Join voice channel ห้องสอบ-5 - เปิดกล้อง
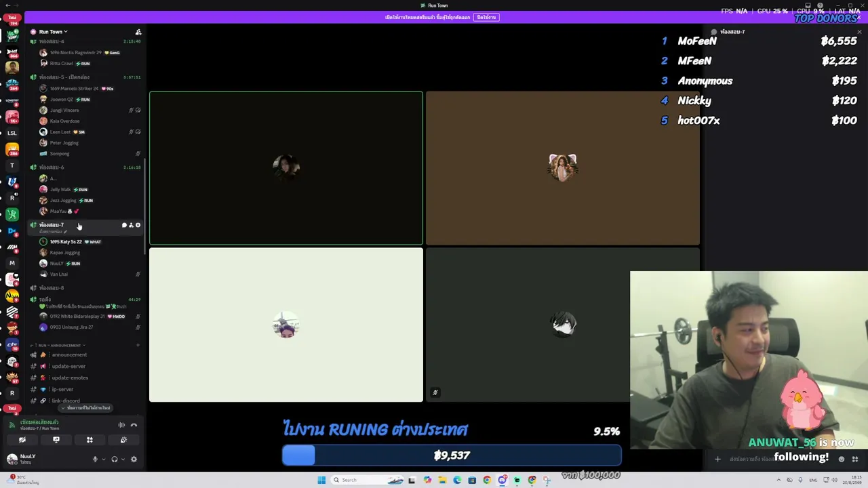The image size is (868, 488). (85, 77)
